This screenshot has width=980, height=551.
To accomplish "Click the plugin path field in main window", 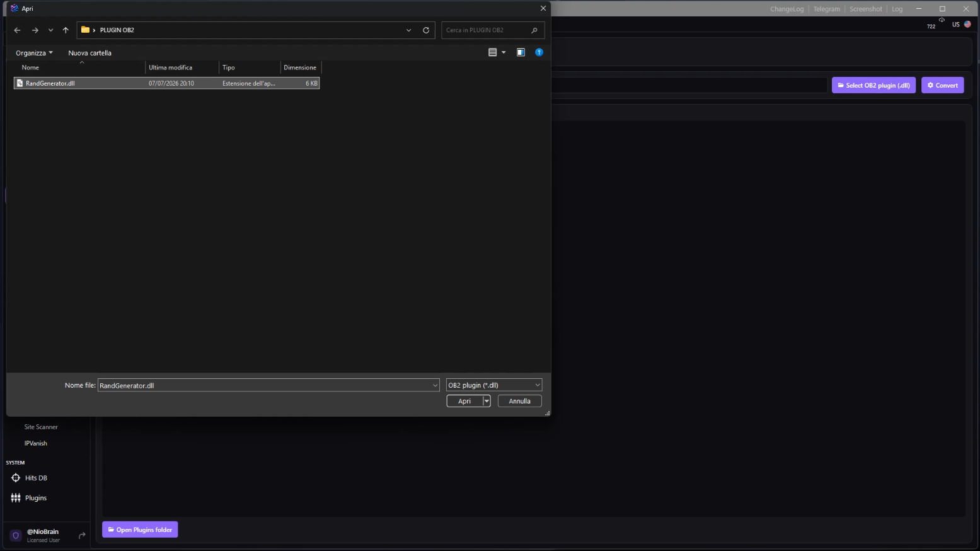I will click(x=689, y=85).
